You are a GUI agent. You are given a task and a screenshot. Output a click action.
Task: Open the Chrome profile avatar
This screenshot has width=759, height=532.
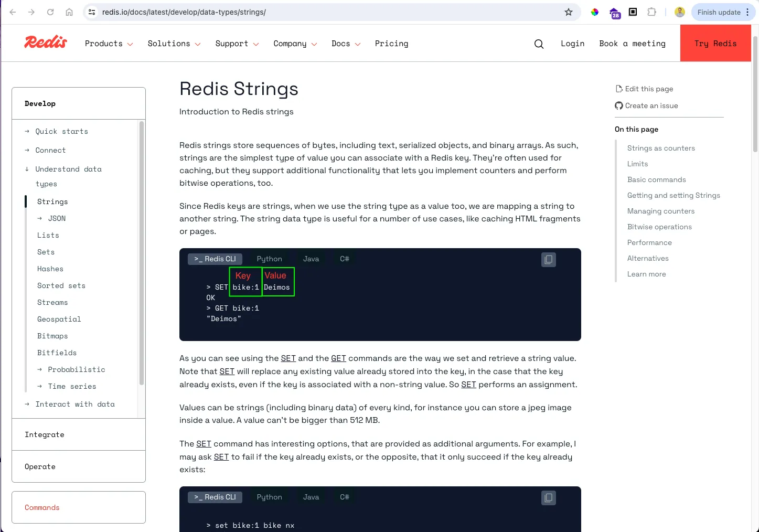click(x=680, y=12)
